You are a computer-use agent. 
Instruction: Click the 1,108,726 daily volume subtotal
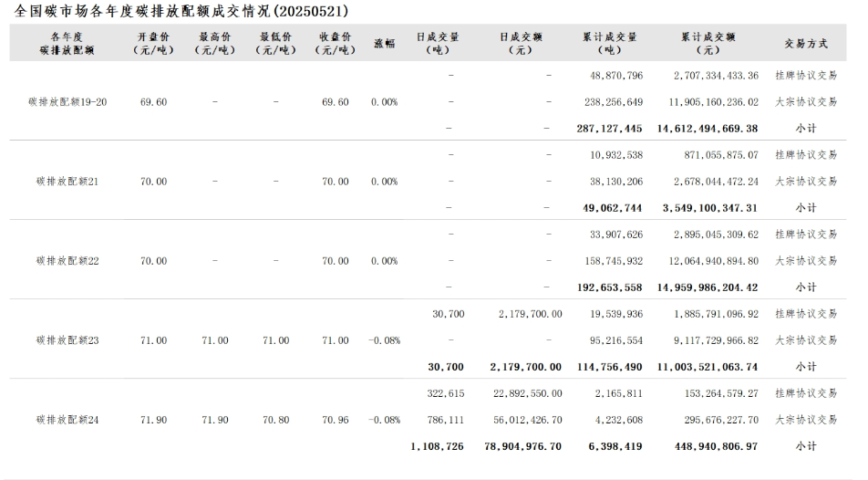[x=437, y=446]
